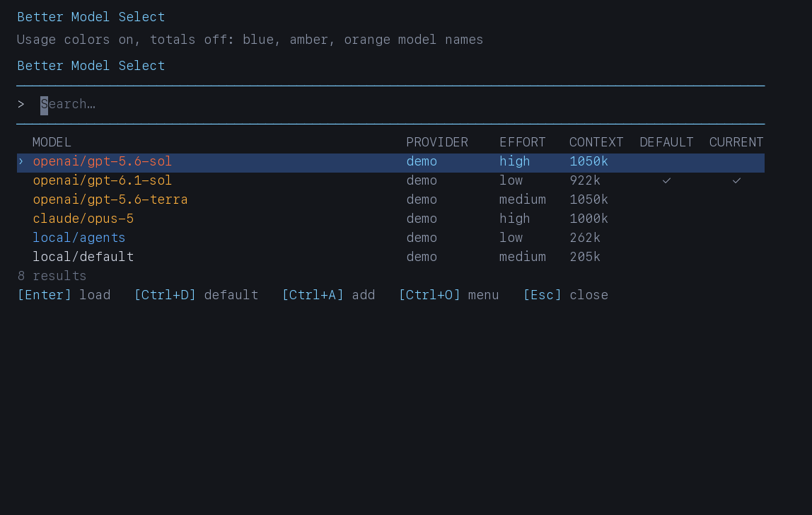Click the 922k context value

pos(585,181)
